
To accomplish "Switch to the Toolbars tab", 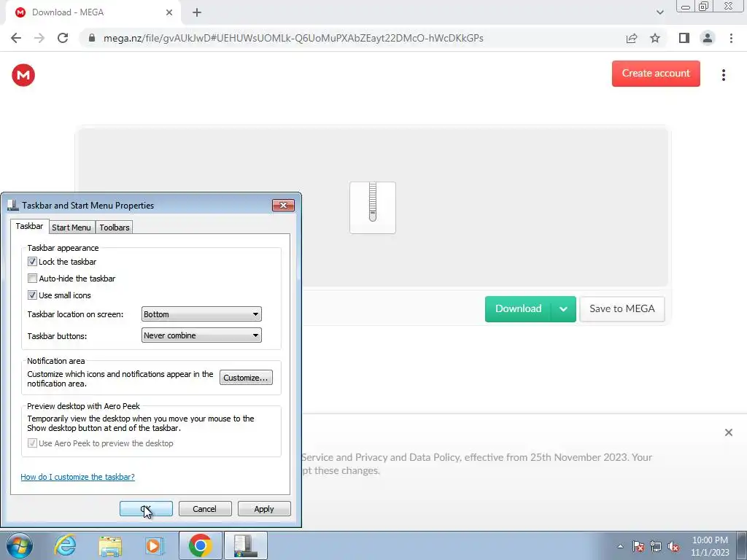I will click(115, 227).
